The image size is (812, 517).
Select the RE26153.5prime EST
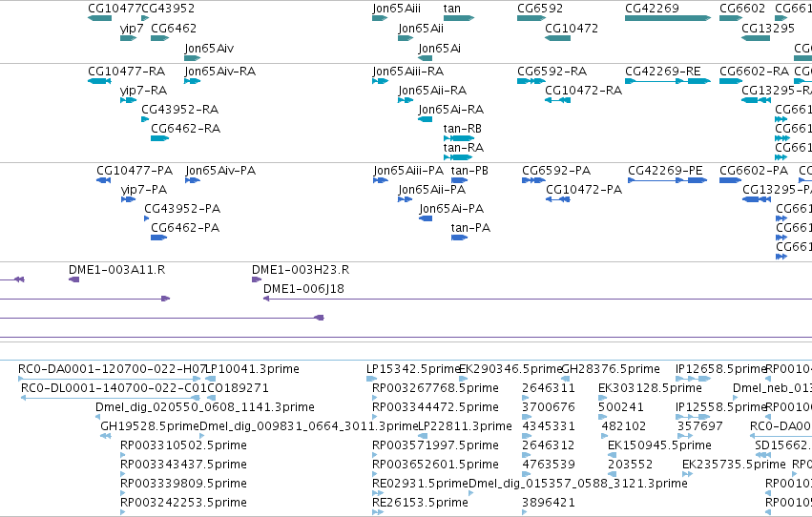click(378, 512)
